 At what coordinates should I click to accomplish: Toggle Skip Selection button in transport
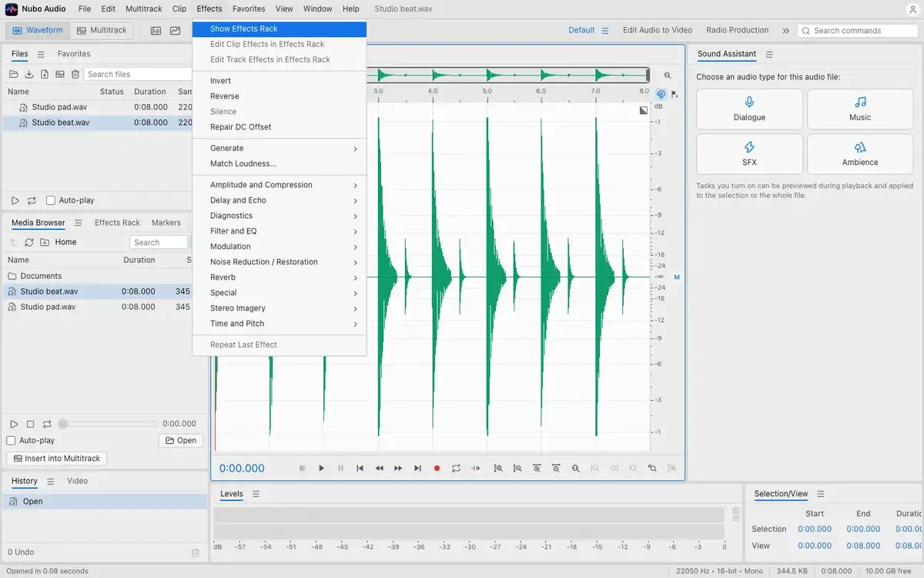click(x=475, y=468)
